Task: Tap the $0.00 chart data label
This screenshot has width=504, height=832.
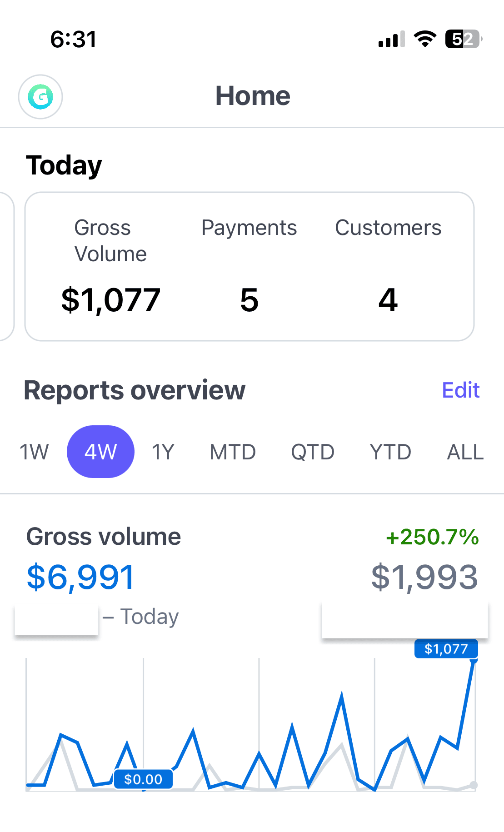Action: click(x=143, y=779)
